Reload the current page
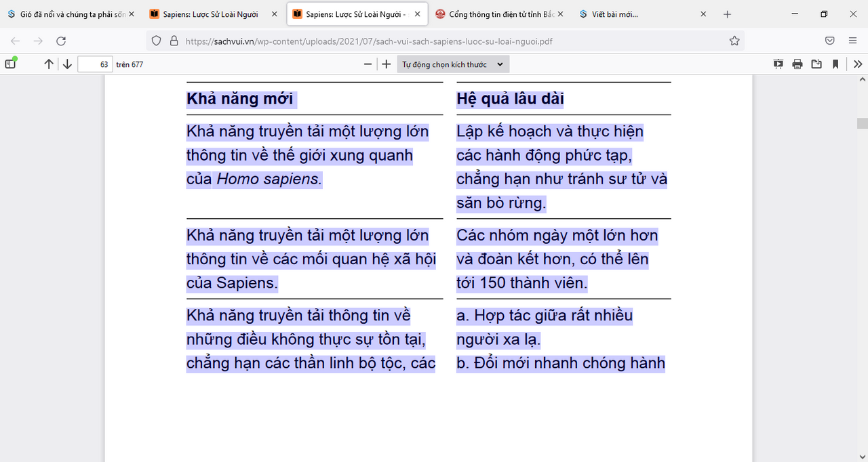The width and height of the screenshot is (868, 462). point(61,41)
